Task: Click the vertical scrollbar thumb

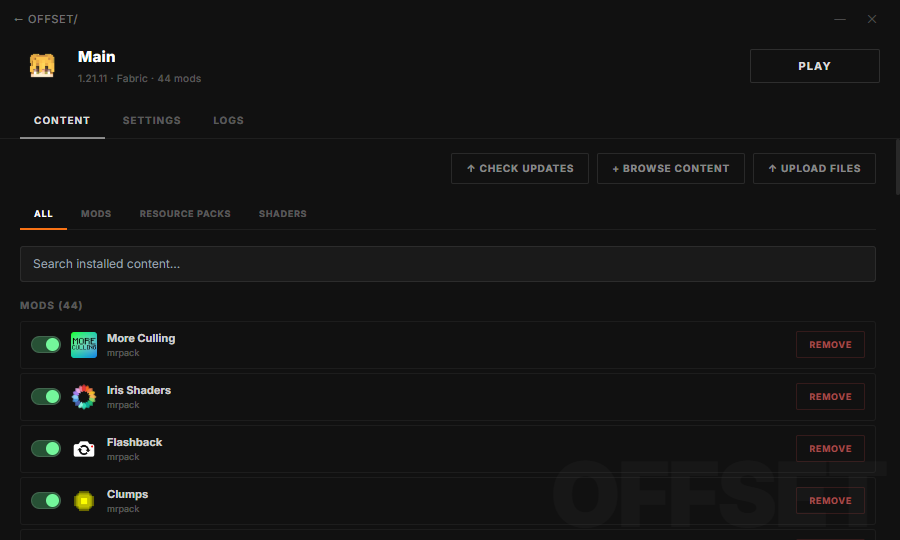Action: pos(897,167)
